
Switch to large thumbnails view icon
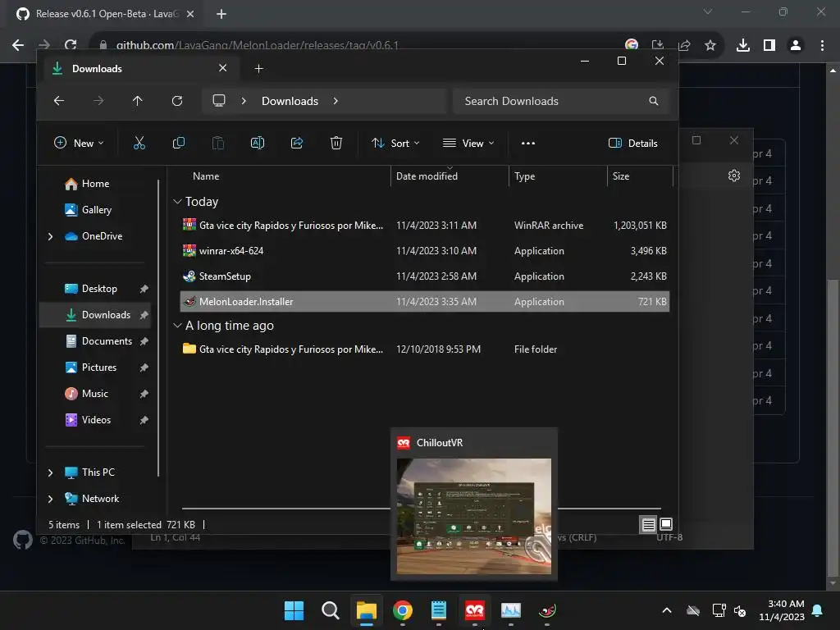click(x=666, y=524)
